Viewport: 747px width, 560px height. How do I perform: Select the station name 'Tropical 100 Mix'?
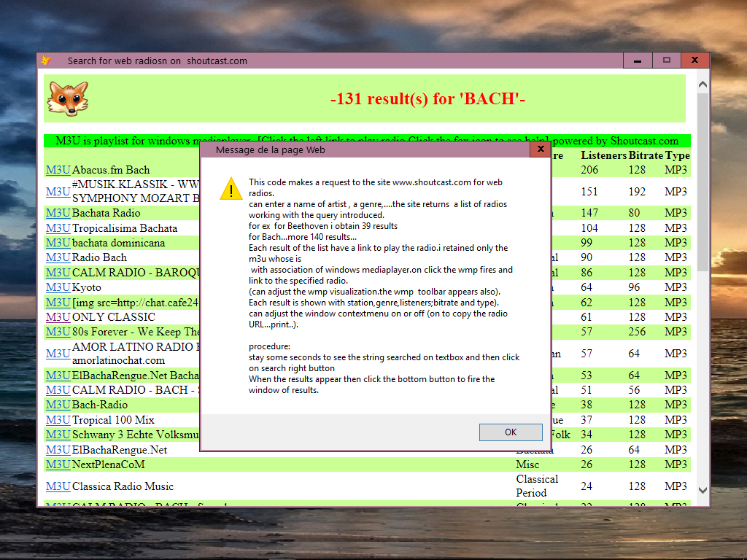pos(113,420)
